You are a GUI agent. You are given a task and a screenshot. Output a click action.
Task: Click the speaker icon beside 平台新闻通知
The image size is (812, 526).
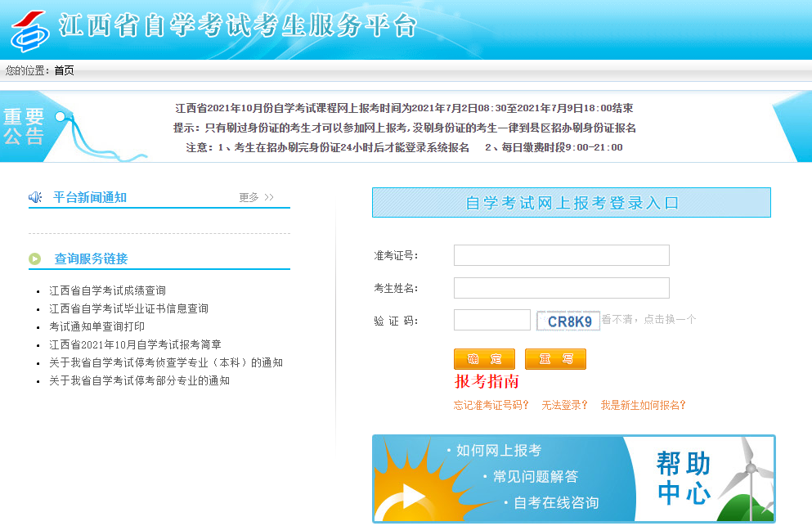35,197
